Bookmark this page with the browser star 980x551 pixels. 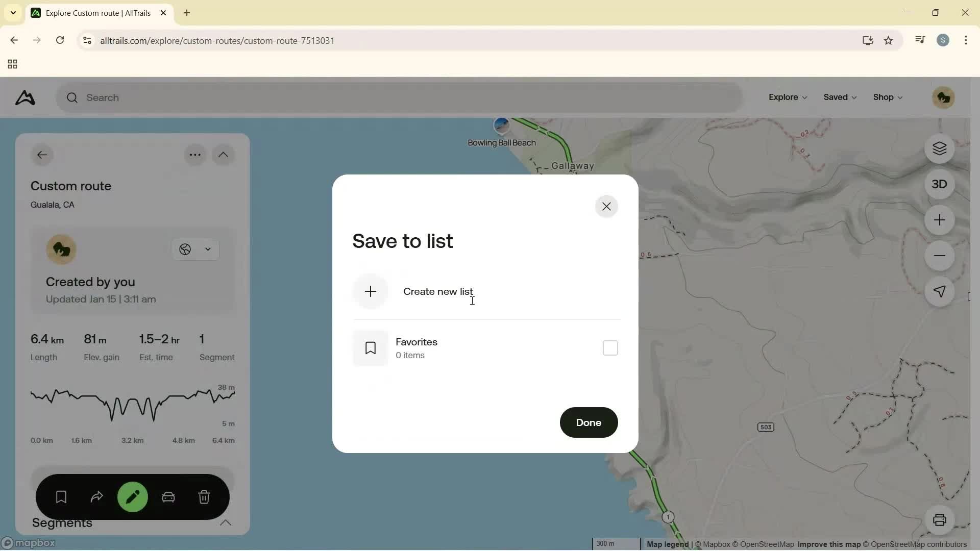click(x=889, y=40)
